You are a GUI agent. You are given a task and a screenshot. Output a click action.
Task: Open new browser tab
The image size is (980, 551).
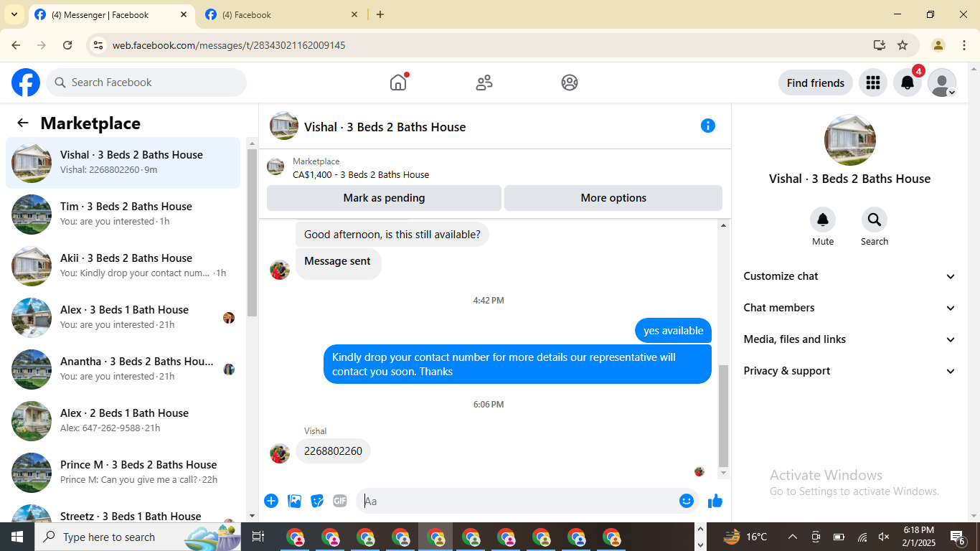click(380, 14)
